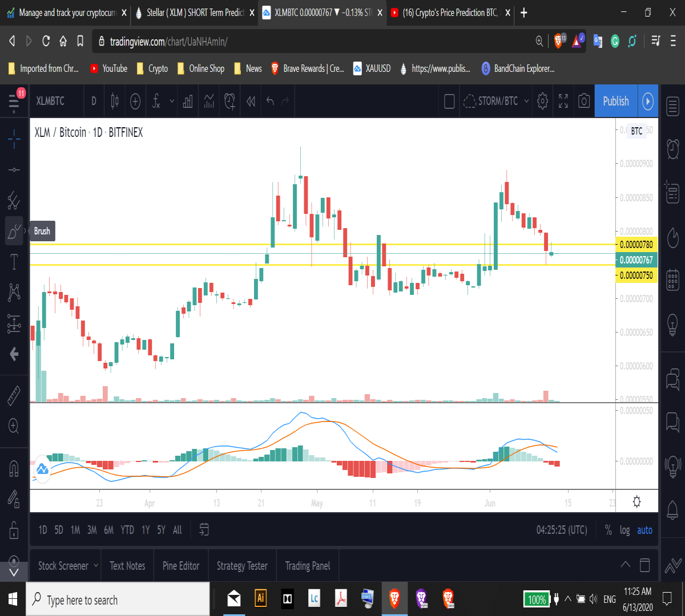Click the compare symbol plus icon
This screenshot has height=616, width=685.
point(135,102)
